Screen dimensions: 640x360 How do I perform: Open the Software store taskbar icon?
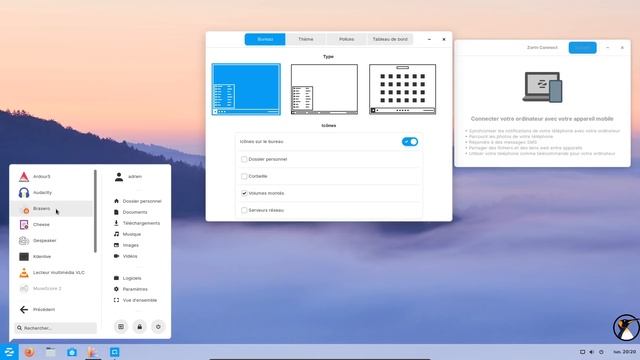72,352
